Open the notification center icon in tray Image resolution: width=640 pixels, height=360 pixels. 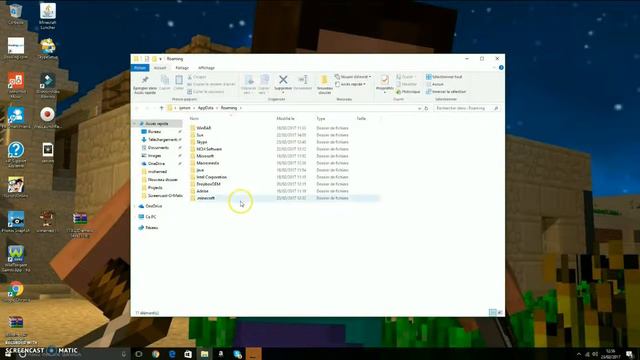(x=630, y=354)
